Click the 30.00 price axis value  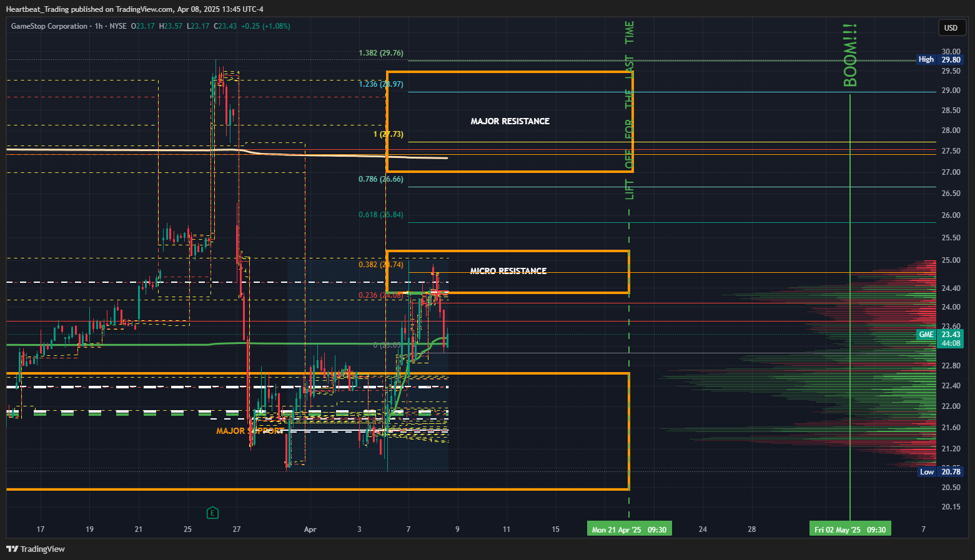click(x=951, y=52)
